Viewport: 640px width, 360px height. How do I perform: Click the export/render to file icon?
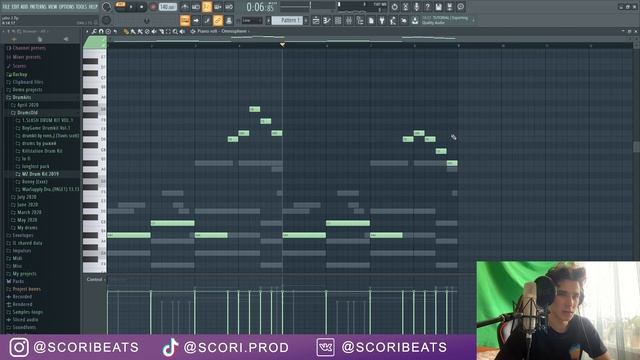[449, 7]
